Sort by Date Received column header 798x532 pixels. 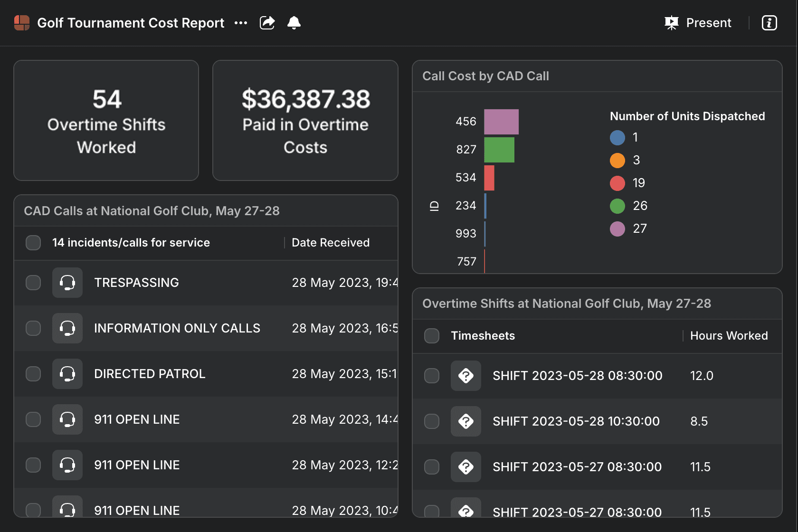331,243
